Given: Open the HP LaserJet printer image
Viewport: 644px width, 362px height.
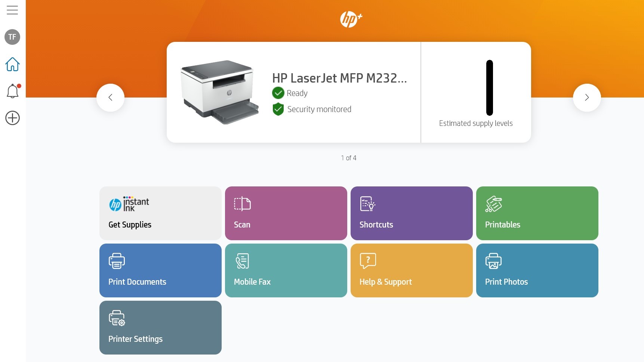Looking at the screenshot, I should click(x=220, y=92).
